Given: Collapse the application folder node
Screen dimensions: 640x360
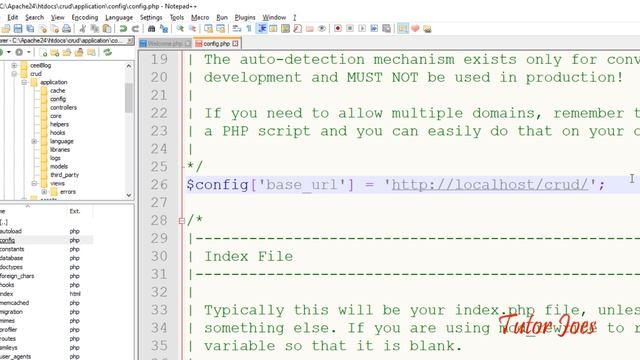Looking at the screenshot, I should pyautogui.click(x=24, y=82).
